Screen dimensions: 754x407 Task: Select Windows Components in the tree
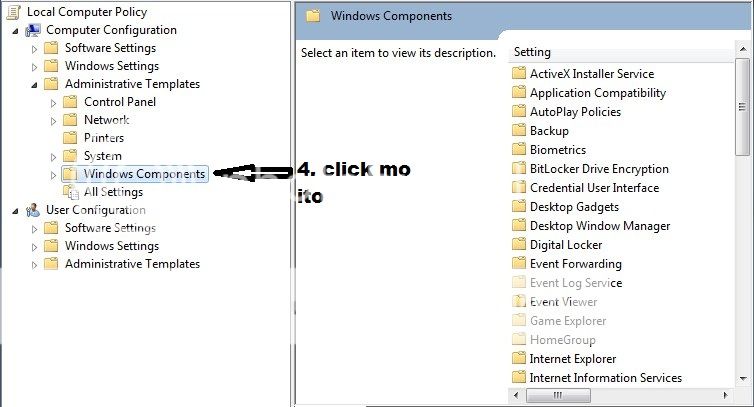[x=144, y=174]
